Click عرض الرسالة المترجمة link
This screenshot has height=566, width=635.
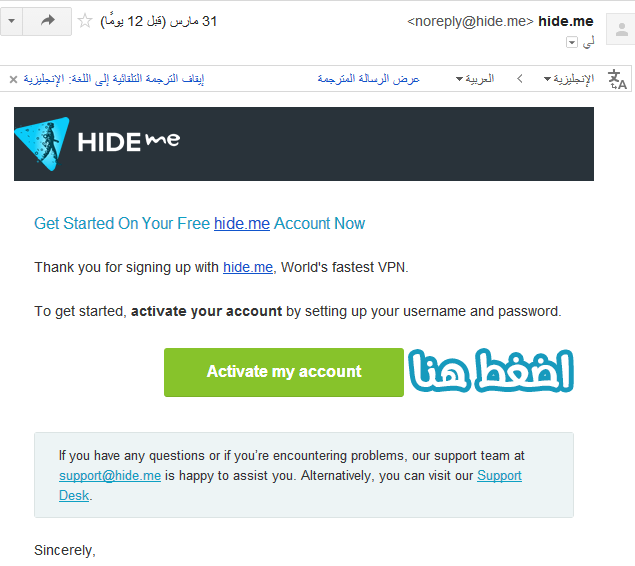coord(369,79)
